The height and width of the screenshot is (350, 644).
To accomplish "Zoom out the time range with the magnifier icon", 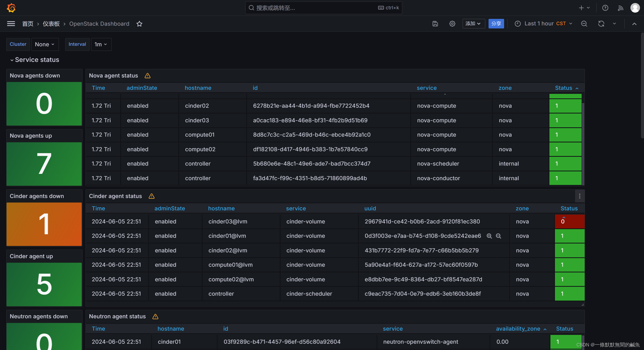I will point(584,24).
